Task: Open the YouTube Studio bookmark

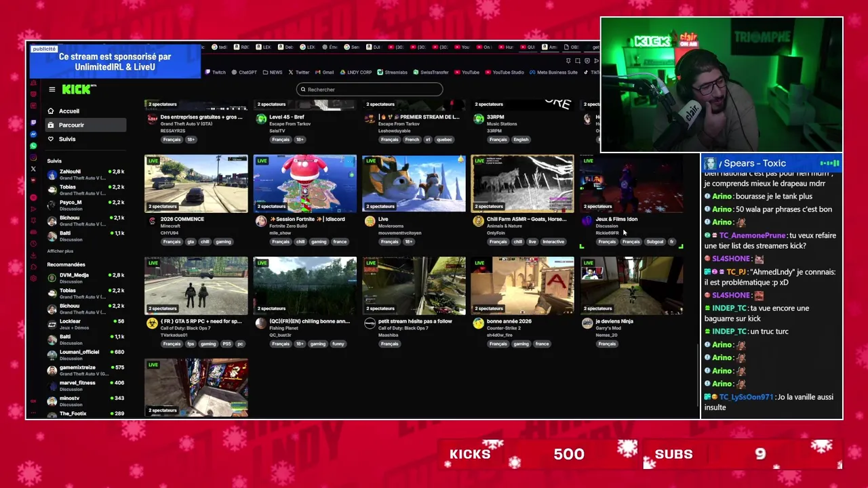Action: pos(504,73)
